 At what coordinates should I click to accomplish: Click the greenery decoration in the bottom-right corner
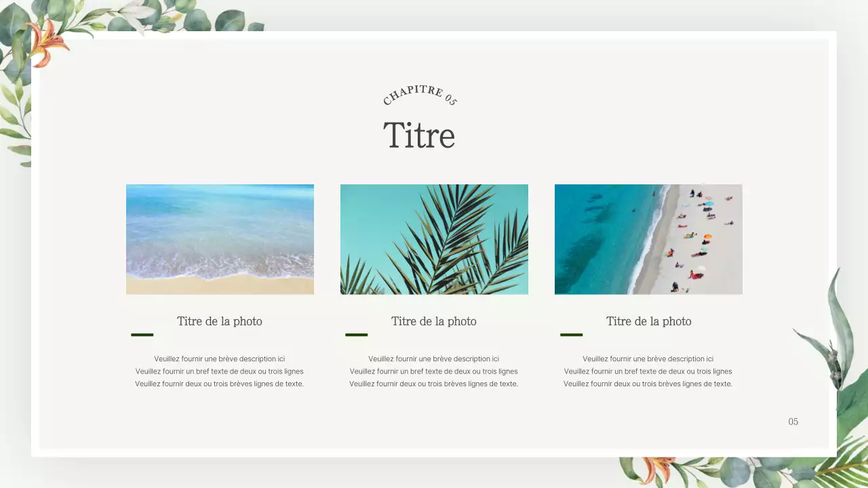click(x=746, y=468)
